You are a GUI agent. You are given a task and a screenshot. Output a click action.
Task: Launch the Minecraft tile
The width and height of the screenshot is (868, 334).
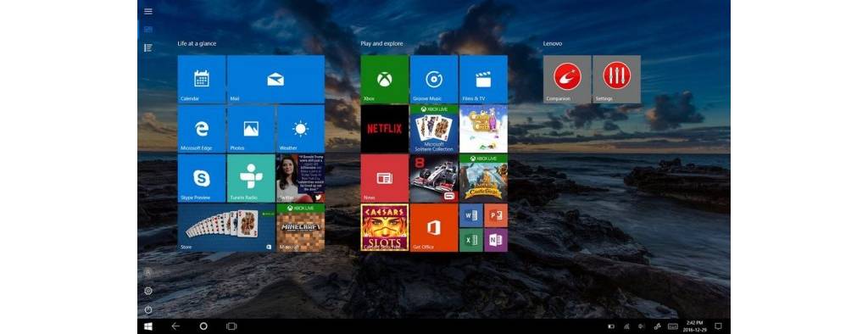301,228
